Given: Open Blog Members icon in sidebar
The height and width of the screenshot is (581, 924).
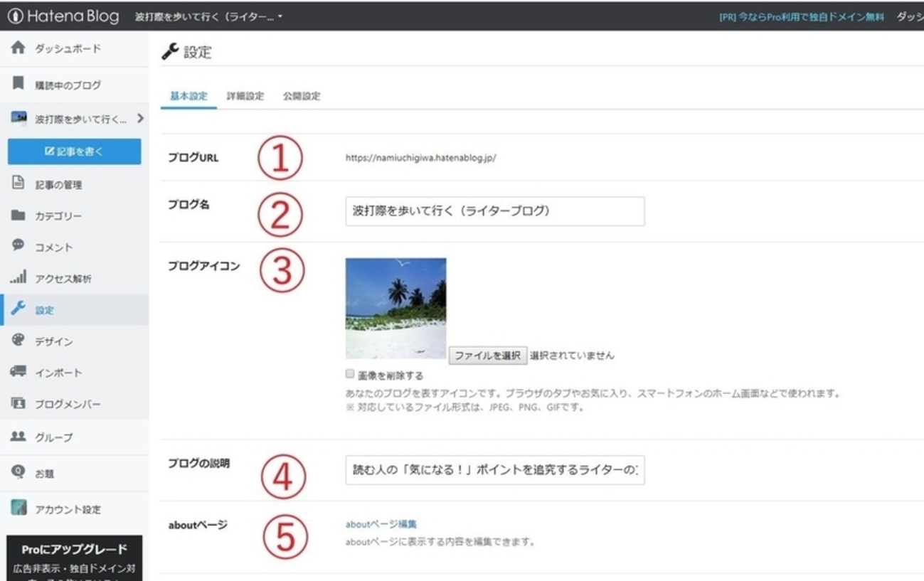Looking at the screenshot, I should 18,403.
